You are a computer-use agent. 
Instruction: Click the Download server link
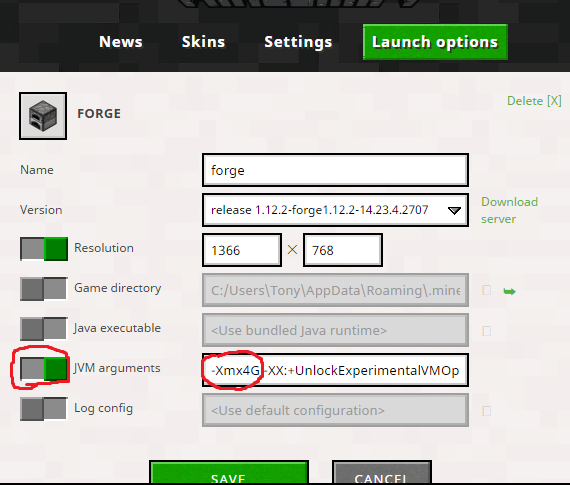(x=509, y=211)
